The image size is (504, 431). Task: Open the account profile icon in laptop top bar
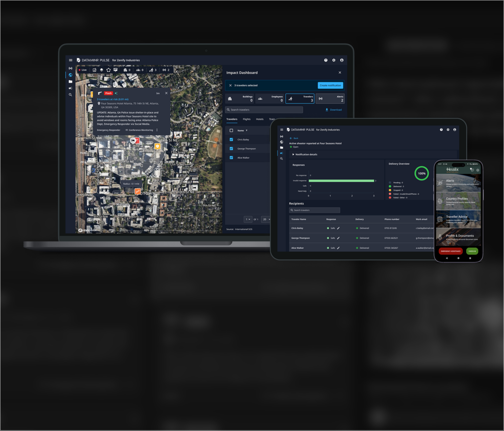342,60
